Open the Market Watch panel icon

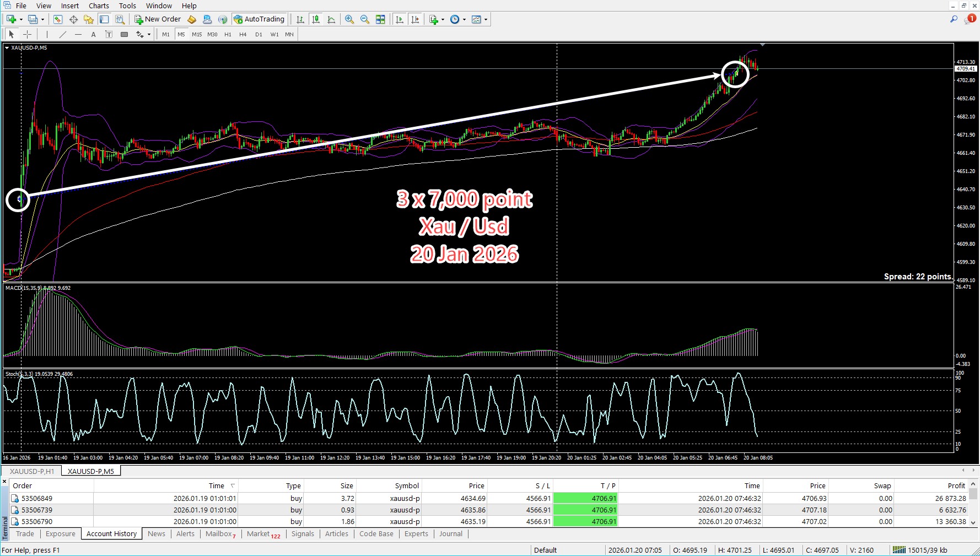(x=58, y=19)
